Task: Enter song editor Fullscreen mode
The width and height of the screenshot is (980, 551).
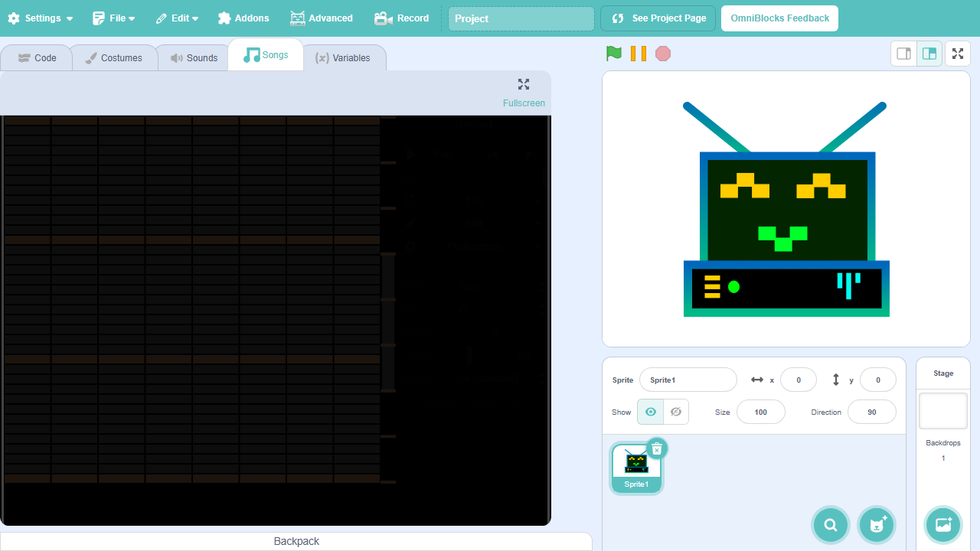Action: (524, 93)
